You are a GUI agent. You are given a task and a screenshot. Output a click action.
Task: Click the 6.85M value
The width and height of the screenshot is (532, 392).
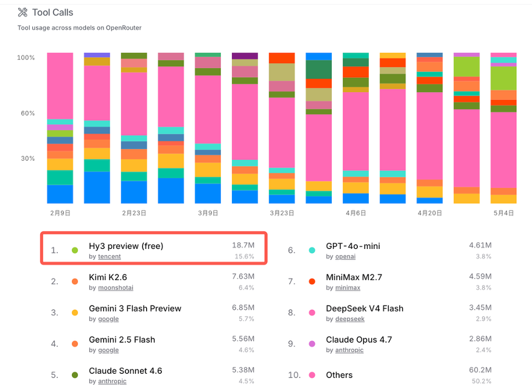point(243,307)
